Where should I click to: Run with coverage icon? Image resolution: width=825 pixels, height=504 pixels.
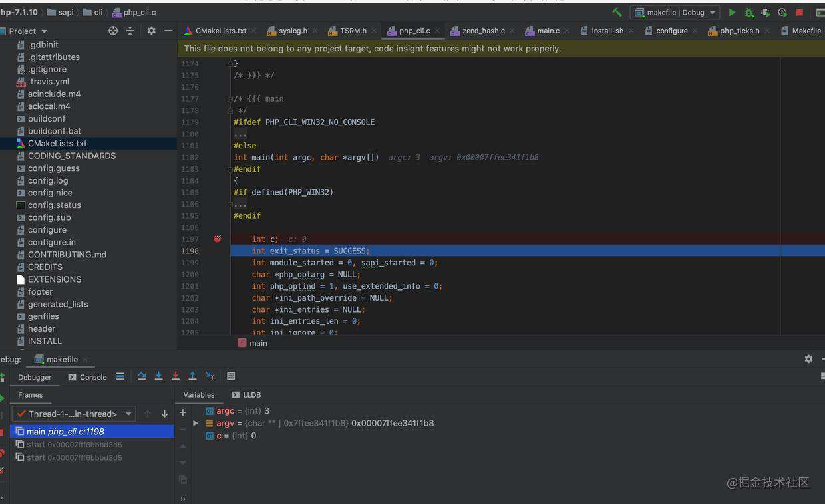click(766, 12)
